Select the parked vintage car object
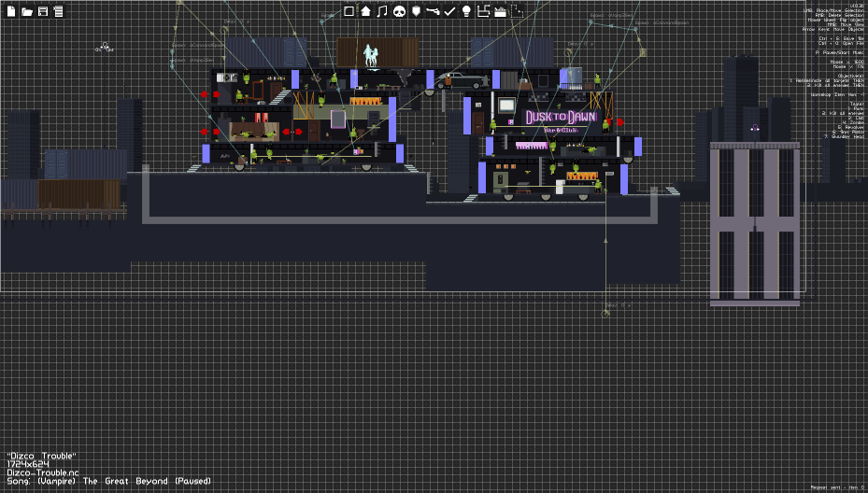Viewport: 868px width, 493px height. pos(463,81)
